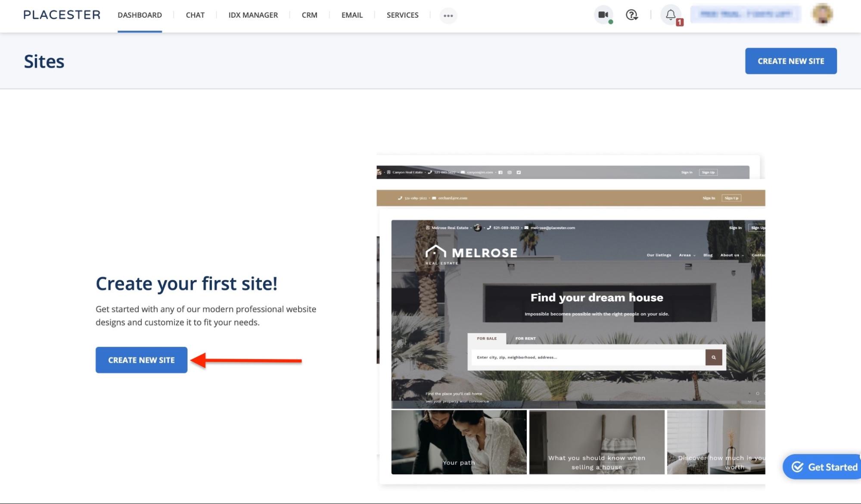861x504 pixels.
Task: Click the Facebook icon in the site preview
Action: point(500,172)
